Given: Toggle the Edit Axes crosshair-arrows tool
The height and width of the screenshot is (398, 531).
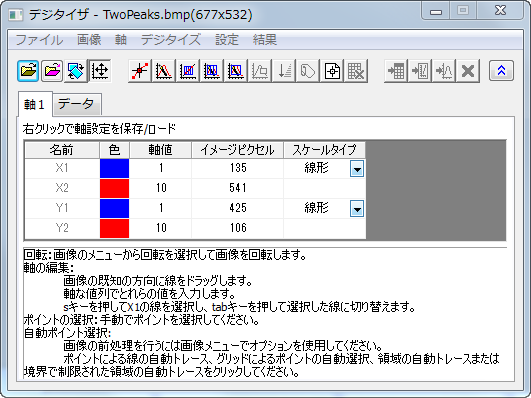Looking at the screenshot, I should pos(100,71).
